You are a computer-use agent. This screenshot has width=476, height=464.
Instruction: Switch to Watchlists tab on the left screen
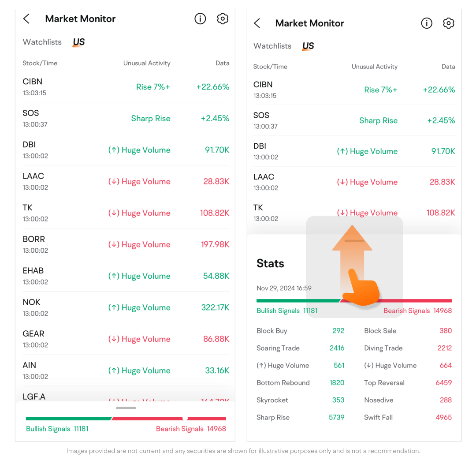[42, 42]
